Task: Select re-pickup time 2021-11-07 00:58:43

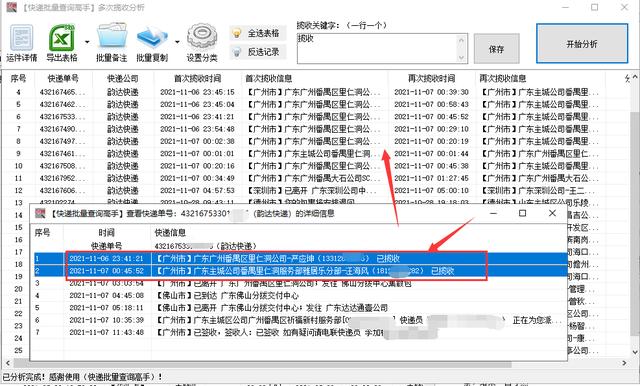Action: click(431, 104)
